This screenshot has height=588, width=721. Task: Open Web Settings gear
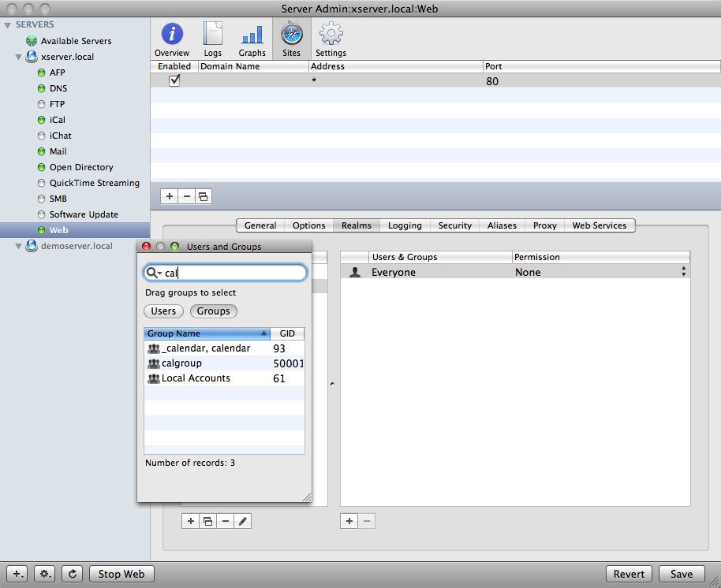click(x=331, y=39)
